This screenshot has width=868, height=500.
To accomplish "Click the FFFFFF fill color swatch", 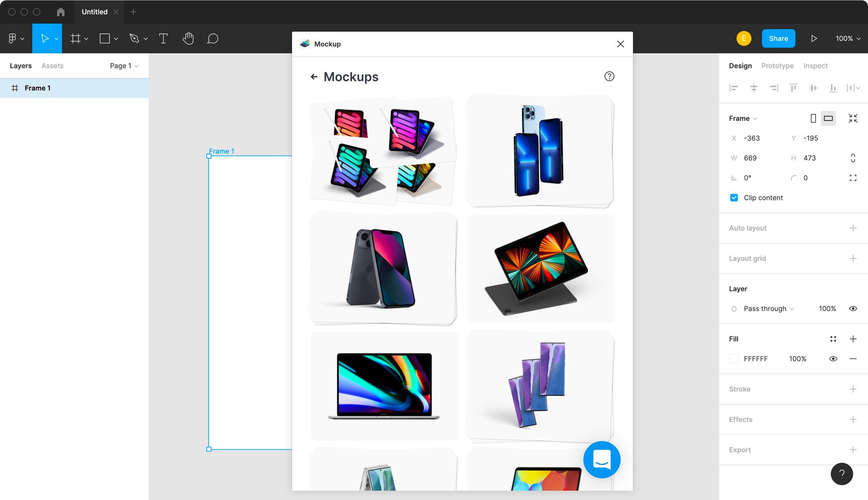I will point(734,359).
